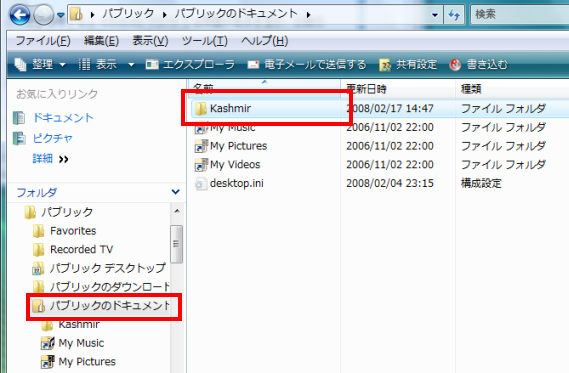
Task: Open the ファイル(F) menu
Action: click(x=43, y=41)
